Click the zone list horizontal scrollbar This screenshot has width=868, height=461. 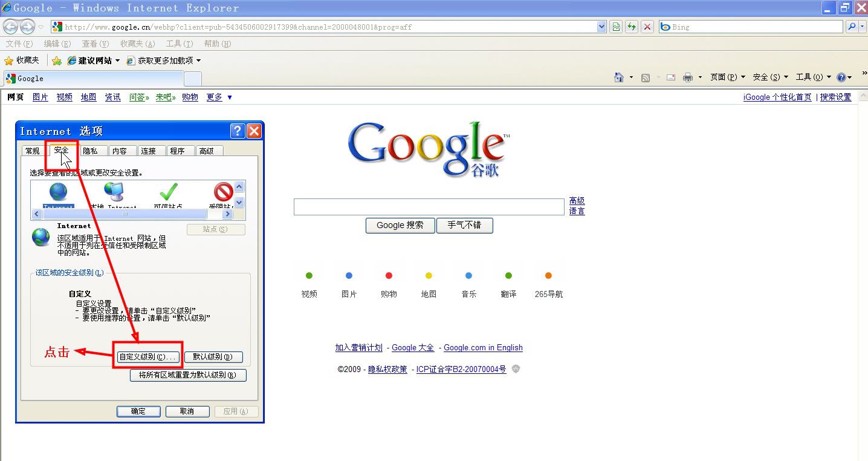coord(132,214)
